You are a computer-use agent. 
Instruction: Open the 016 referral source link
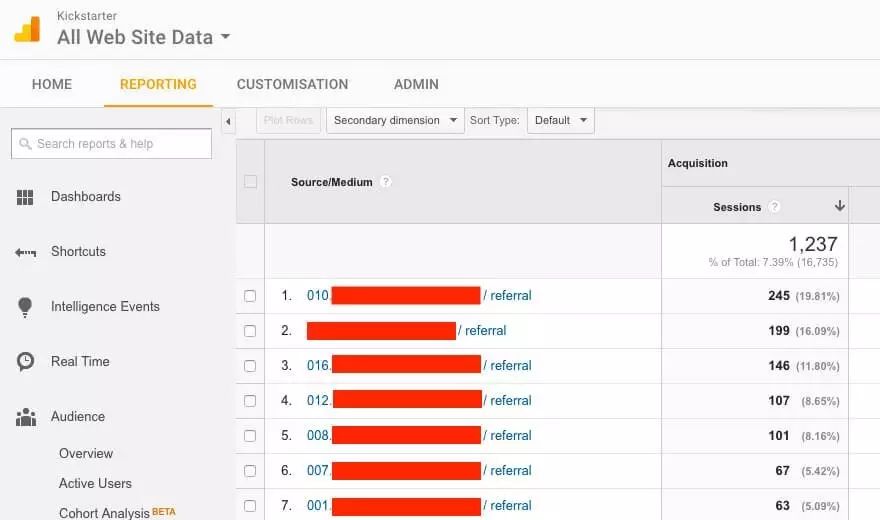tap(419, 365)
